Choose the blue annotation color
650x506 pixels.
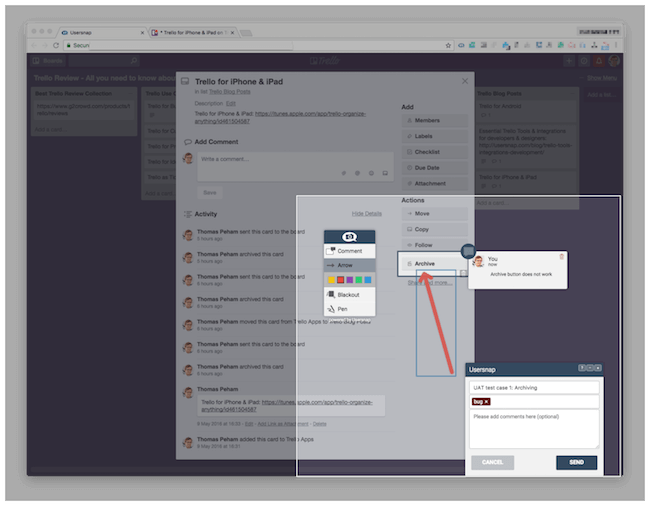368,280
